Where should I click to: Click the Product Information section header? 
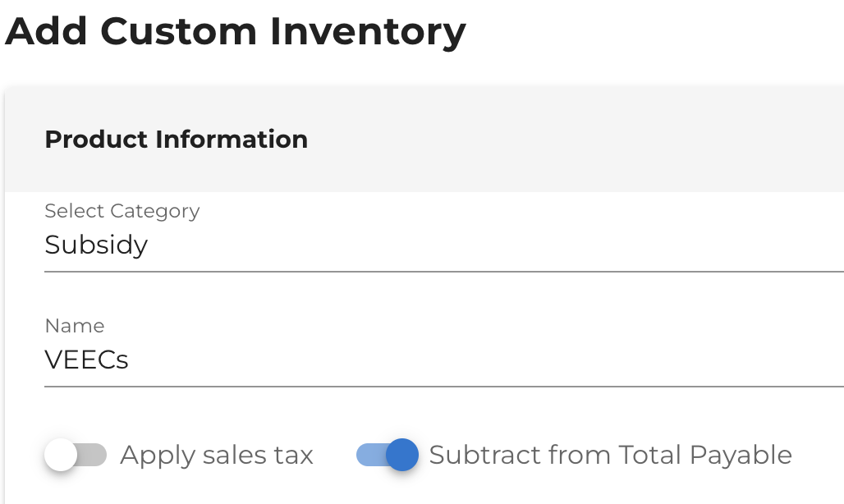point(176,140)
